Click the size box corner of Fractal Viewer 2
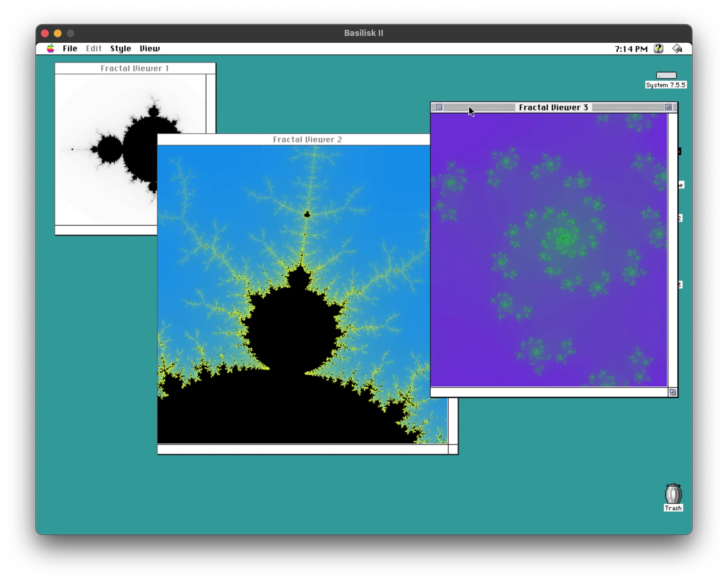The image size is (728, 582). coord(453,449)
